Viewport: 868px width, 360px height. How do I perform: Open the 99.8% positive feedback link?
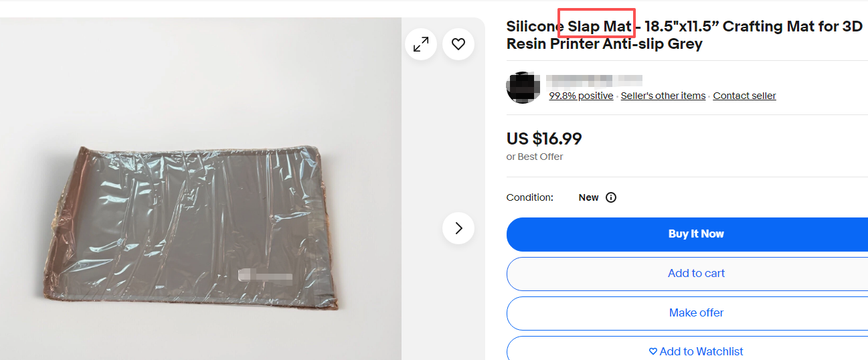[x=581, y=96]
